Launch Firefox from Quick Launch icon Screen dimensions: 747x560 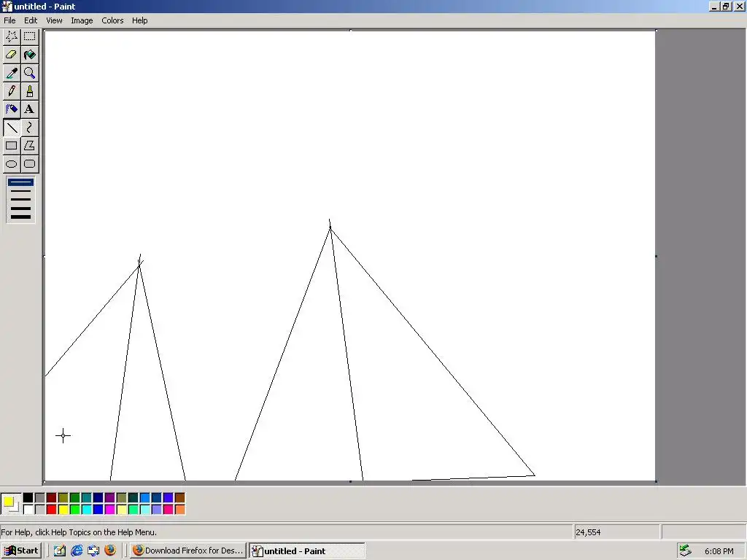(x=110, y=551)
